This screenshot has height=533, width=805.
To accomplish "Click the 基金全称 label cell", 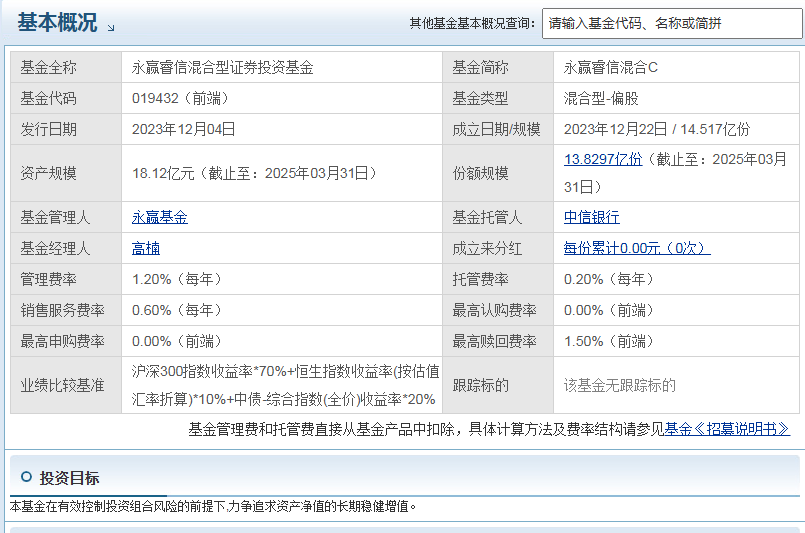I will [x=66, y=67].
